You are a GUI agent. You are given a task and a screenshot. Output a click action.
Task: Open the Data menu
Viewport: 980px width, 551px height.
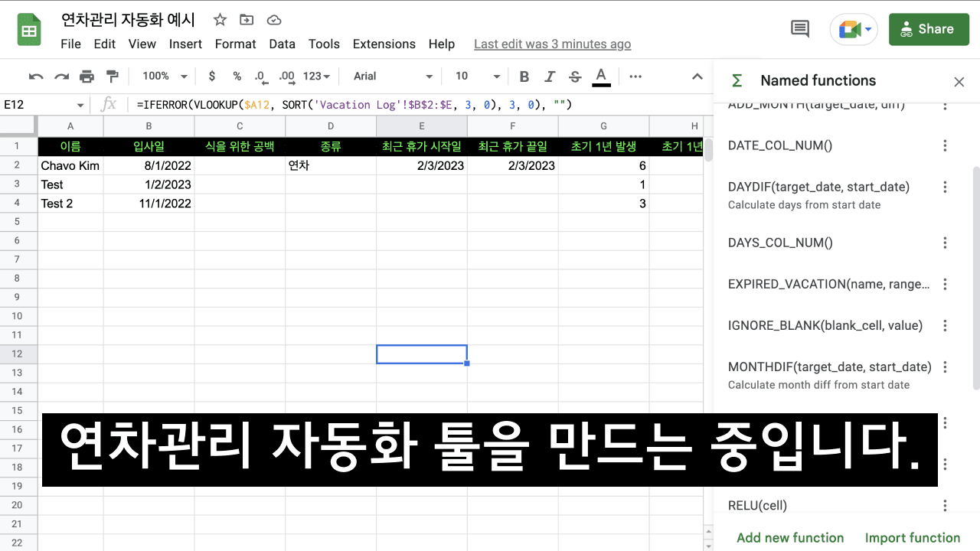pyautogui.click(x=282, y=44)
